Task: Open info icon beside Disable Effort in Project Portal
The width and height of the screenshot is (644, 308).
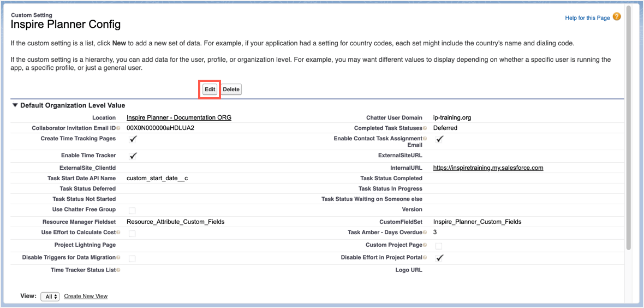Action: tap(425, 258)
